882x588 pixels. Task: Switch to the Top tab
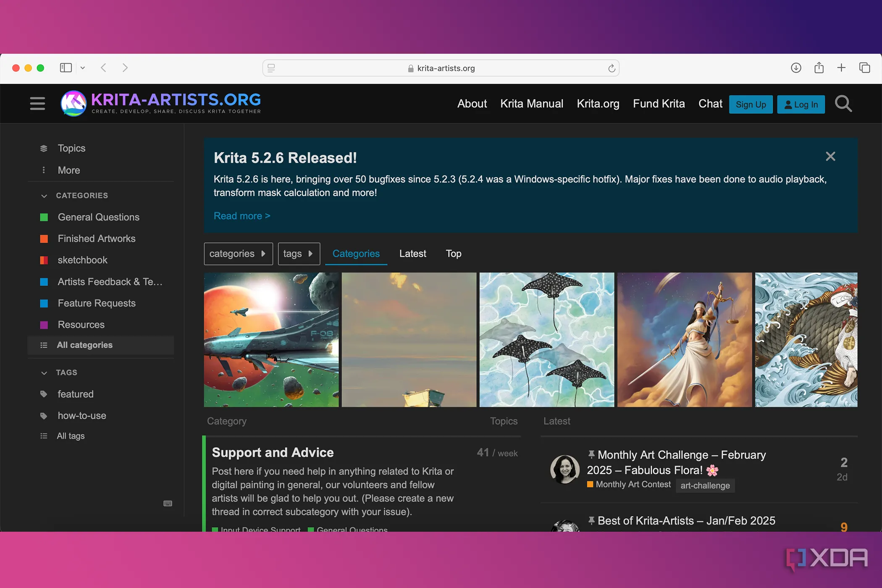coord(454,254)
